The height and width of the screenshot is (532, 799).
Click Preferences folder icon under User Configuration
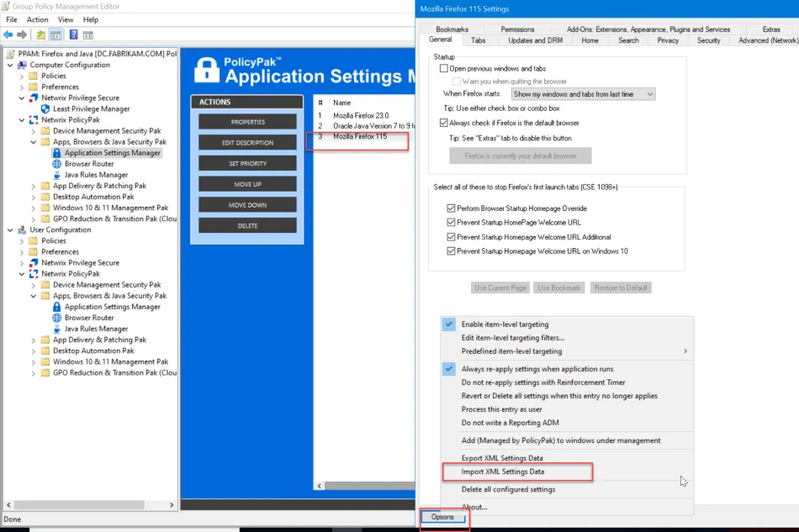(34, 252)
